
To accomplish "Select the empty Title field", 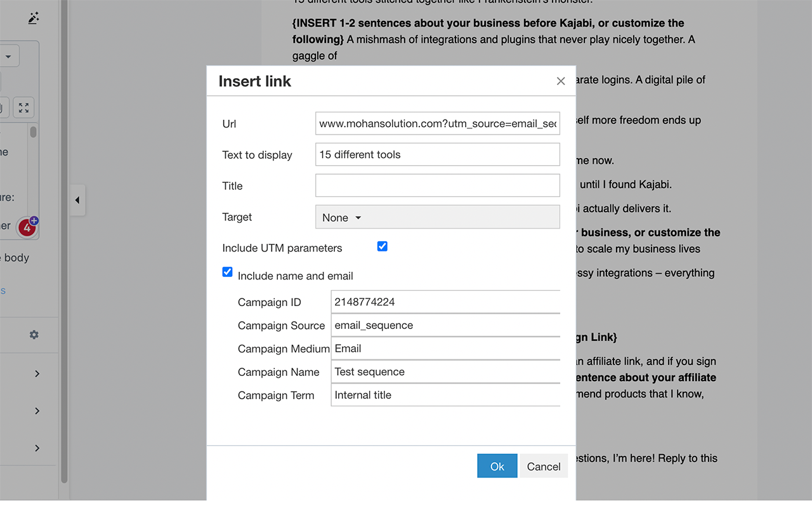I will pyautogui.click(x=437, y=185).
